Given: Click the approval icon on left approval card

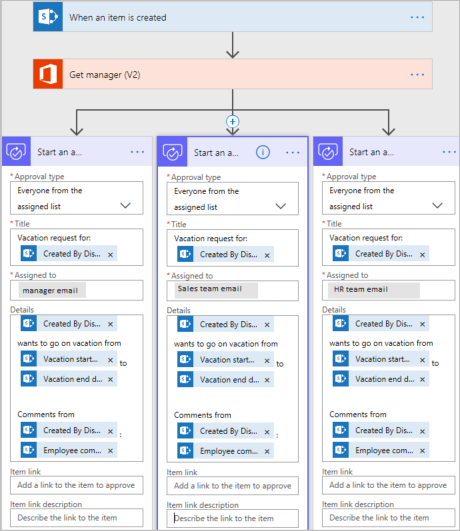Looking at the screenshot, I should pyautogui.click(x=16, y=151).
